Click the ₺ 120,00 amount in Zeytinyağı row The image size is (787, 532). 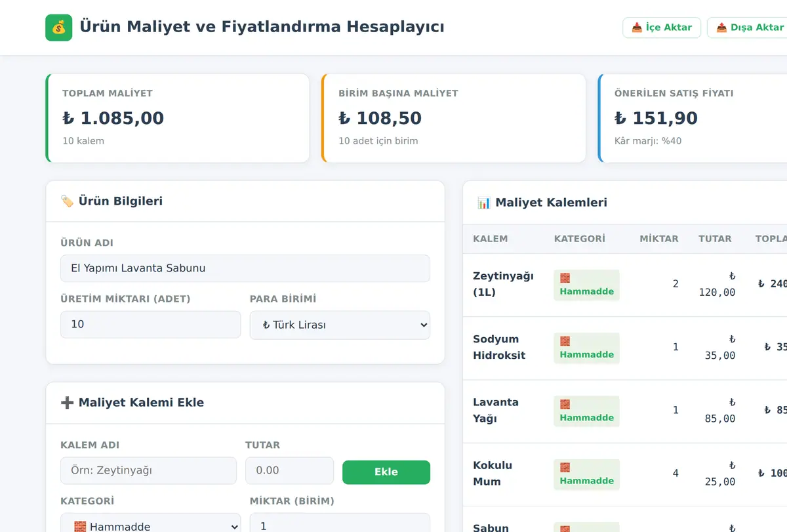coord(717,284)
